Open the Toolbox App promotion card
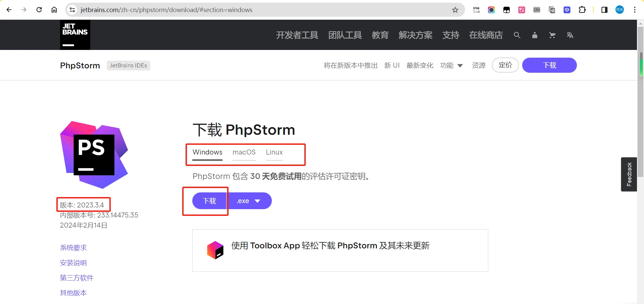The width and height of the screenshot is (644, 304). tap(340, 250)
